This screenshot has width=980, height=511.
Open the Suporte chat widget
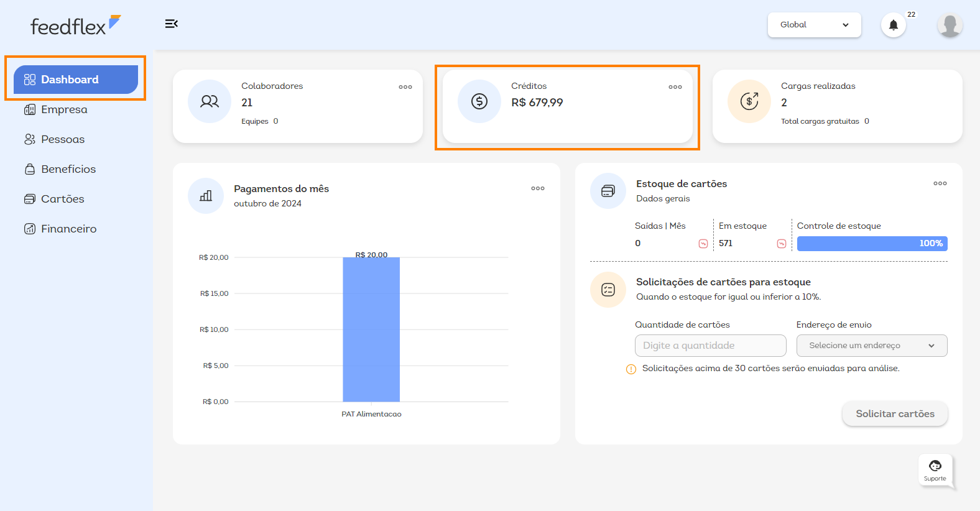tap(935, 470)
